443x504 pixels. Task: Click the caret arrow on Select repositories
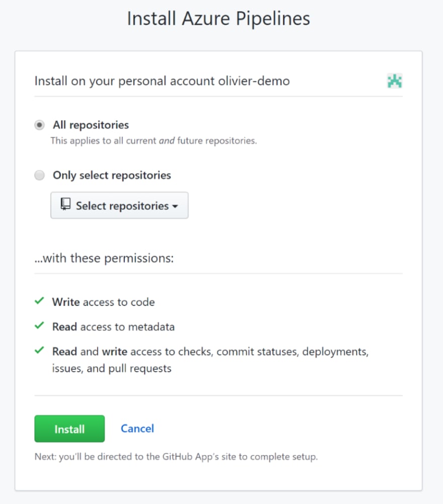[175, 206]
